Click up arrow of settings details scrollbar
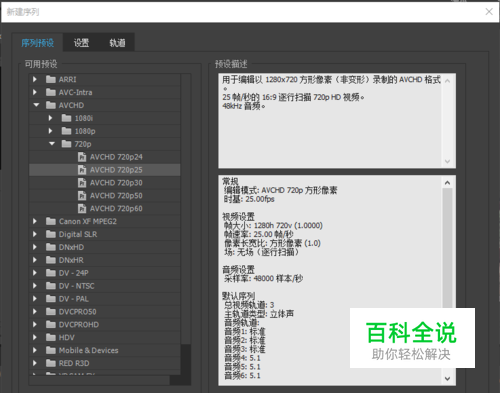 tap(447, 183)
